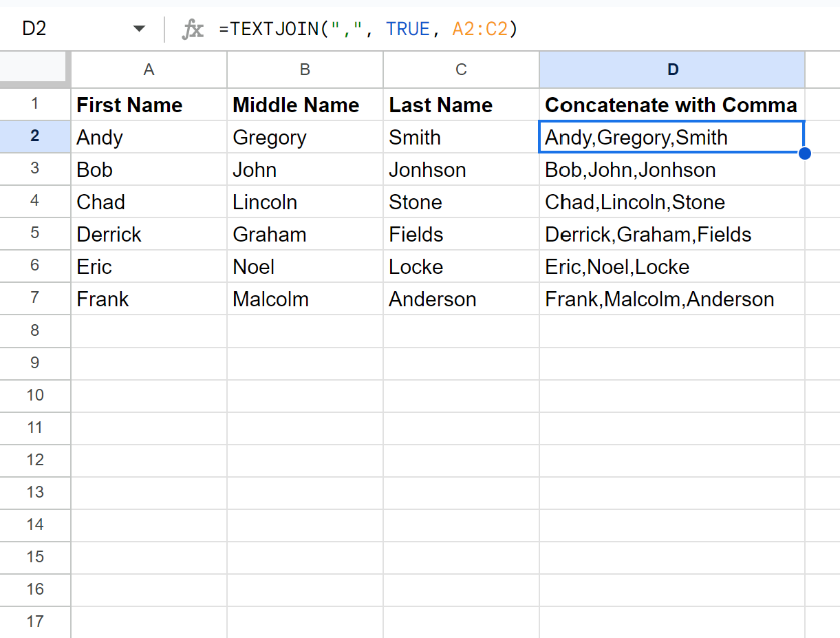Click the "Last Name" header cell

(461, 105)
